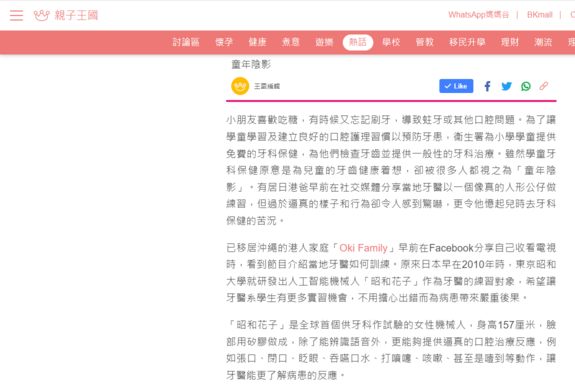Open the BKmall link

tap(539, 15)
